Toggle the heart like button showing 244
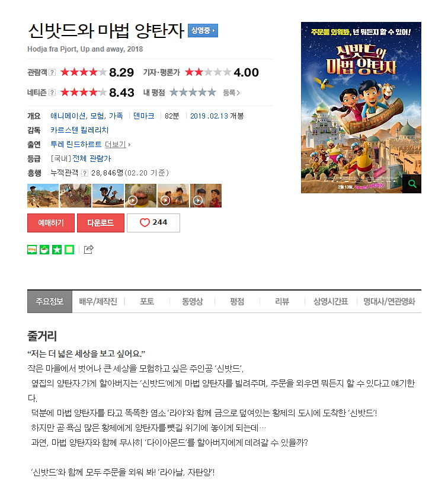Image resolution: width=448 pixels, height=488 pixels. coord(153,223)
